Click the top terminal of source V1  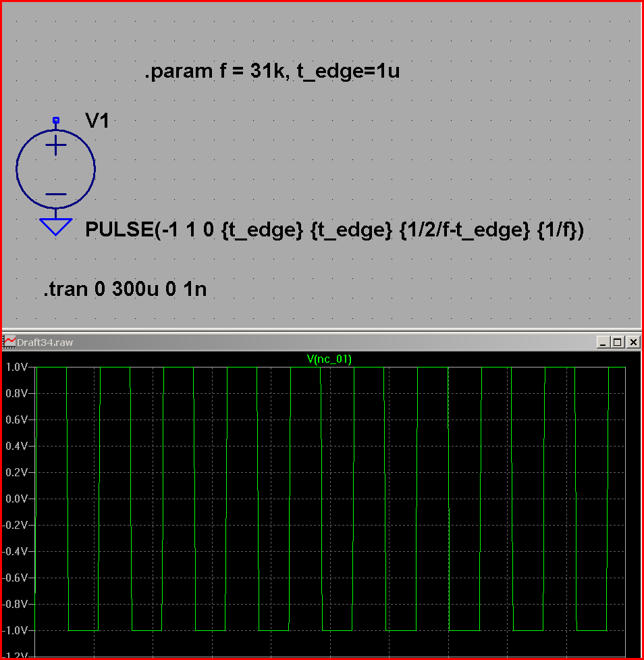point(56,120)
